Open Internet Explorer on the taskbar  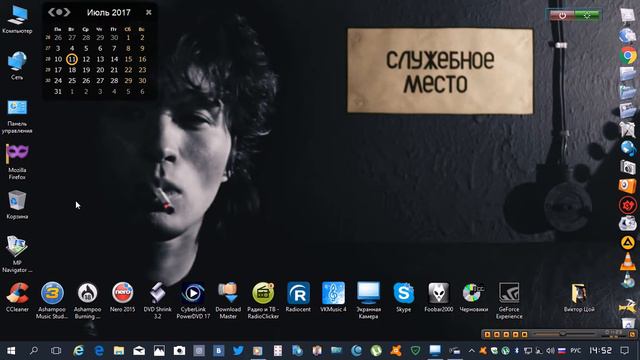pos(79,351)
